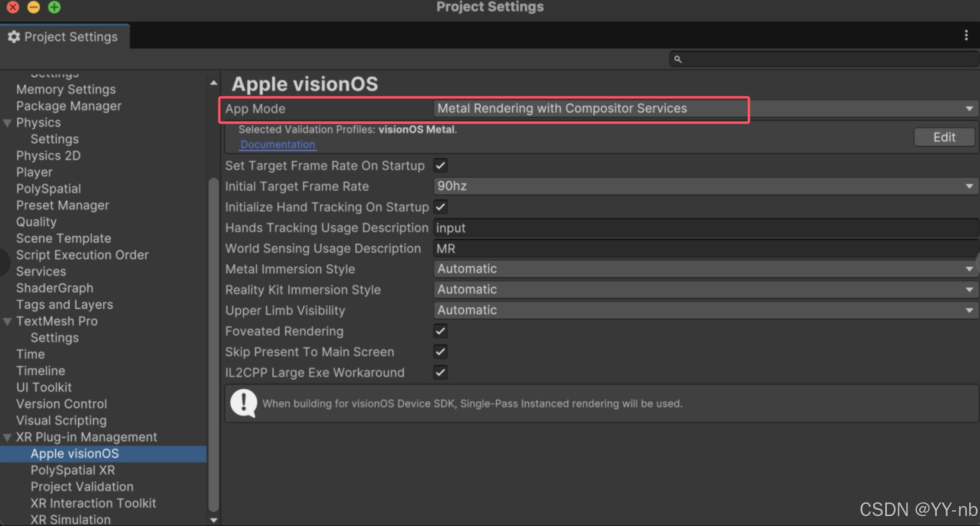The width and height of the screenshot is (980, 526).
Task: Select PolySpatial XR
Action: 73,470
